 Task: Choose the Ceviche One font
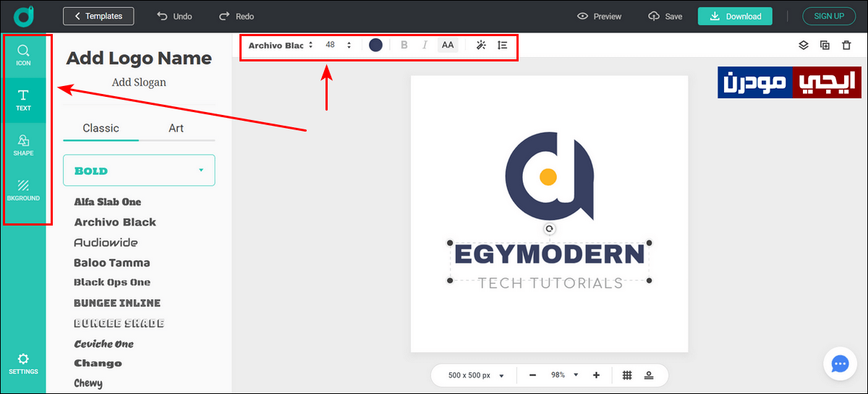(104, 343)
